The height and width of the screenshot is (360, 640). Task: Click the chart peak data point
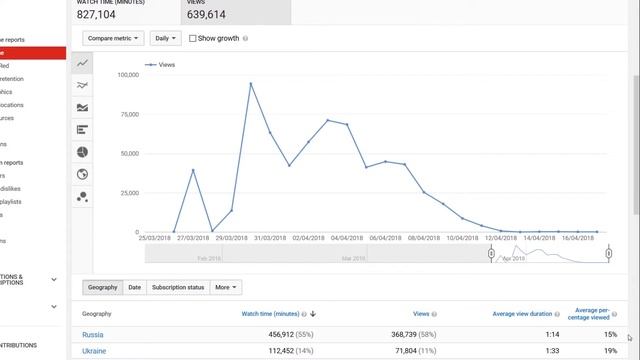251,84
